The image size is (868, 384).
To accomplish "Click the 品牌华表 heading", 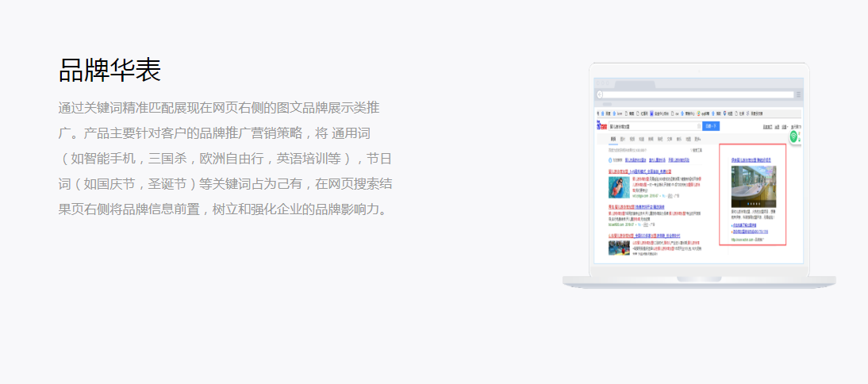I will (109, 71).
